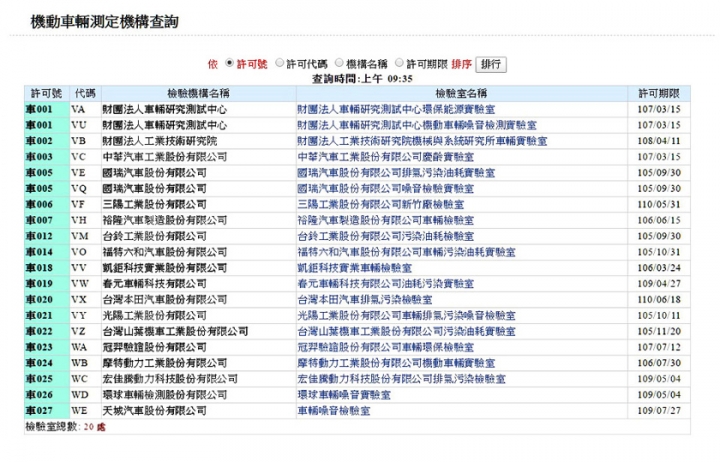Select the 許可代碼 sort radio button
Viewport: 720px width, 462px height.
[279, 63]
